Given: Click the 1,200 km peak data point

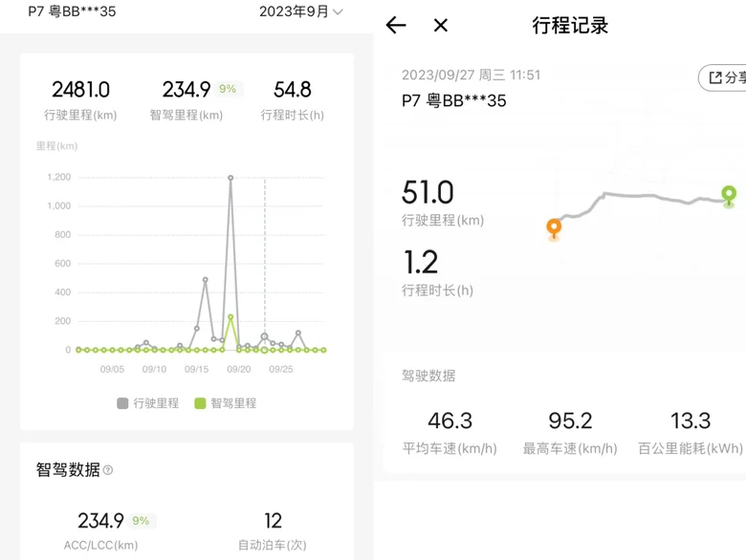Looking at the screenshot, I should coord(230,178).
